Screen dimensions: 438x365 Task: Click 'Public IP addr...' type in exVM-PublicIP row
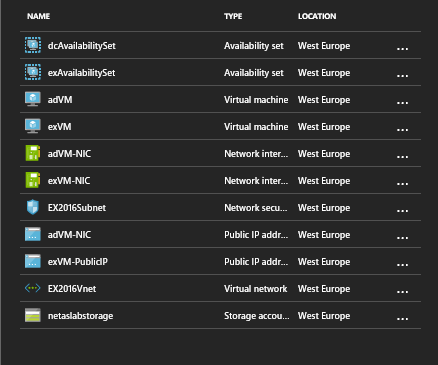pos(256,262)
